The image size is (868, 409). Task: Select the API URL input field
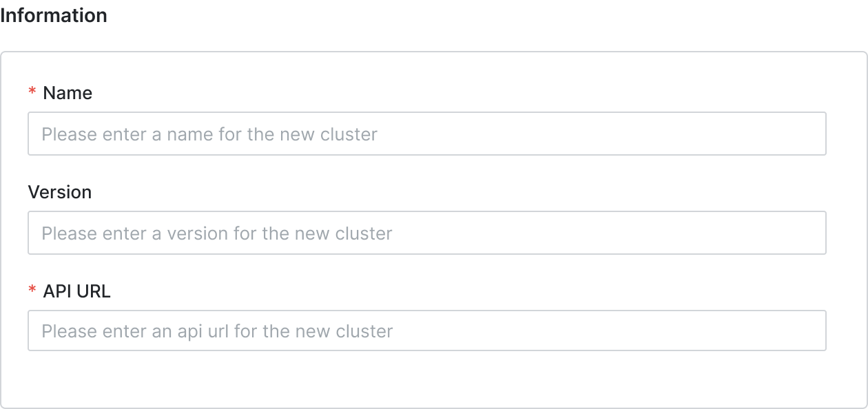pos(427,331)
